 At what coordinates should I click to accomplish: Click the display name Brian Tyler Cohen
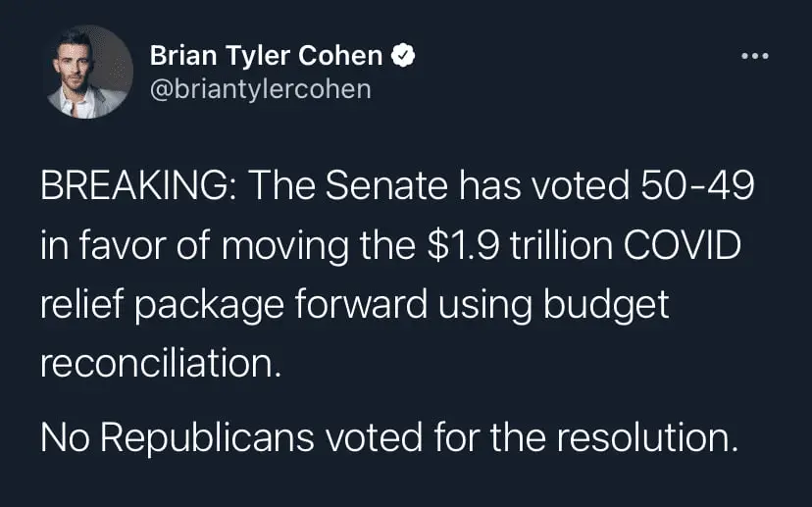click(x=268, y=57)
